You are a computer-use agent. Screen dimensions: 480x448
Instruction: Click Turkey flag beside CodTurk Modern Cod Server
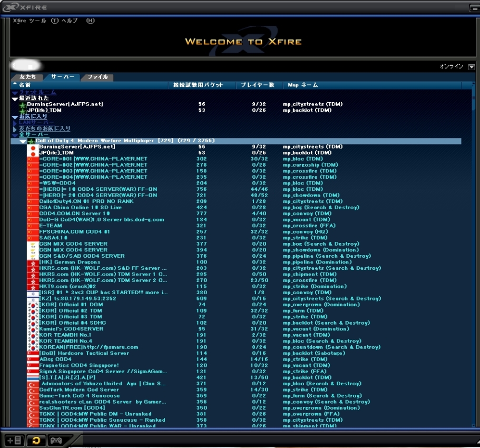click(33, 390)
